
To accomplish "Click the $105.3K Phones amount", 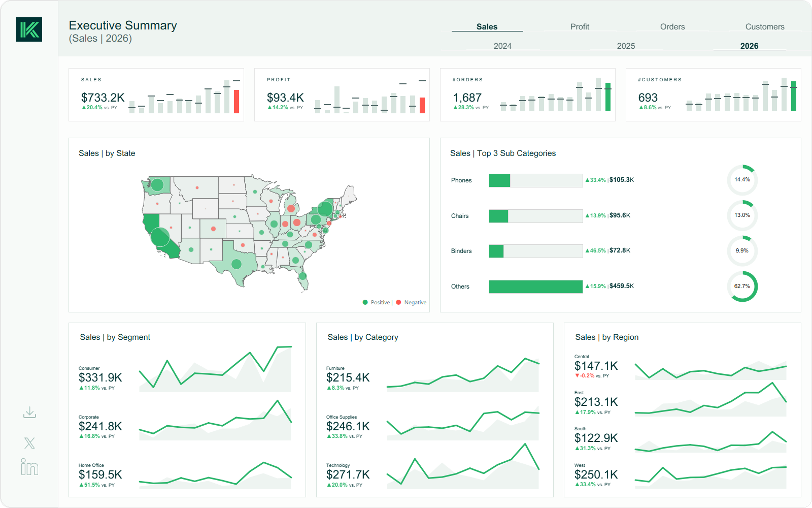I will tap(622, 180).
